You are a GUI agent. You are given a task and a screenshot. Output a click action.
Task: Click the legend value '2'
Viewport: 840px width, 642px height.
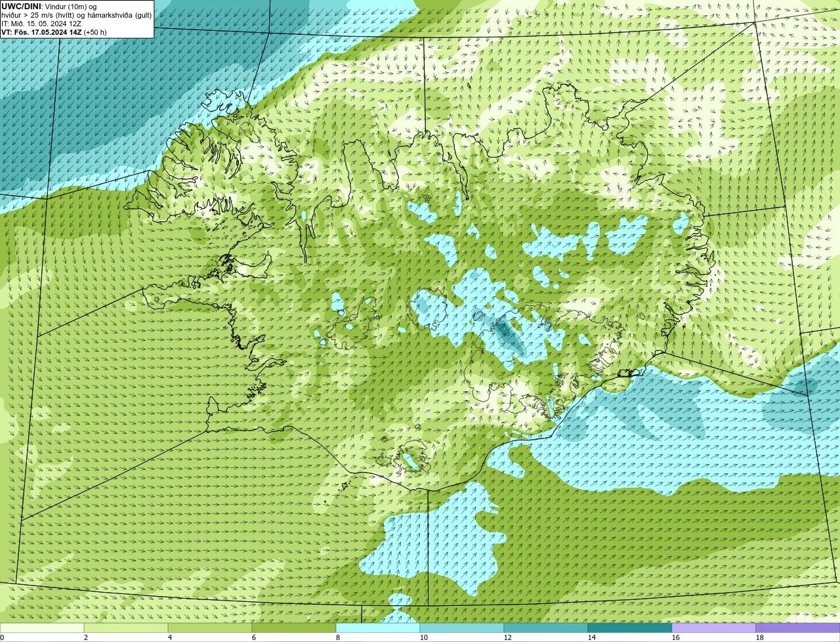(86, 637)
